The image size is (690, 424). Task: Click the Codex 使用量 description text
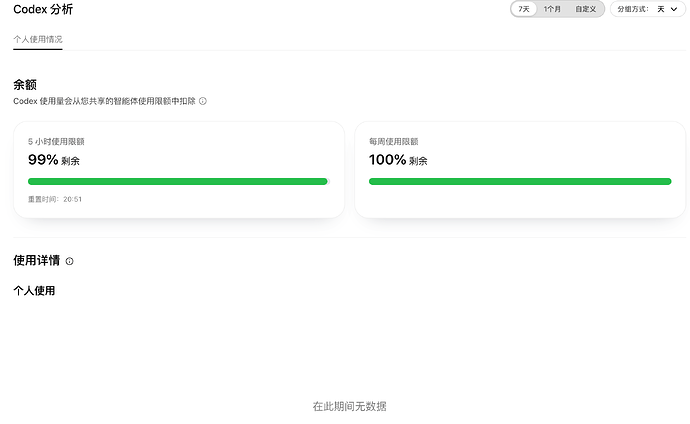coord(104,101)
